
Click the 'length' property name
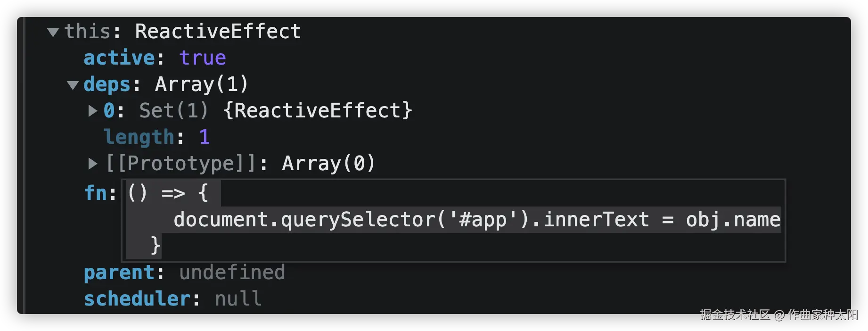tap(139, 137)
